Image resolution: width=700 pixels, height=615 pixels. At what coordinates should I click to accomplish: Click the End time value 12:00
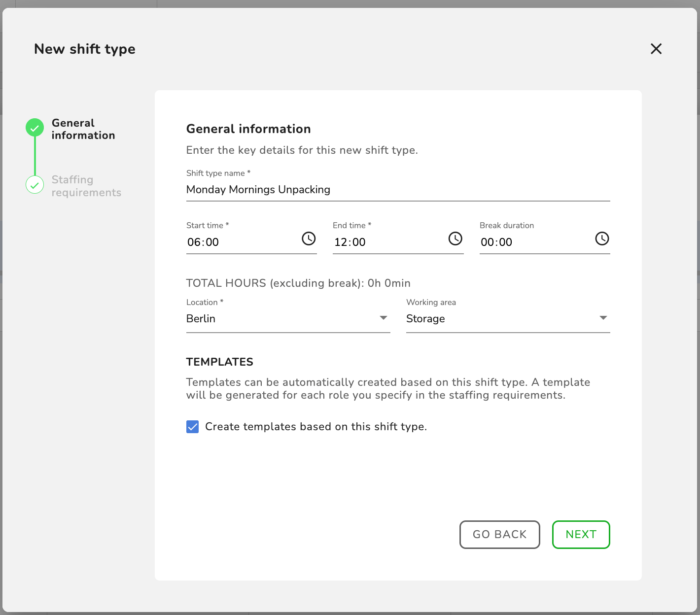point(350,242)
